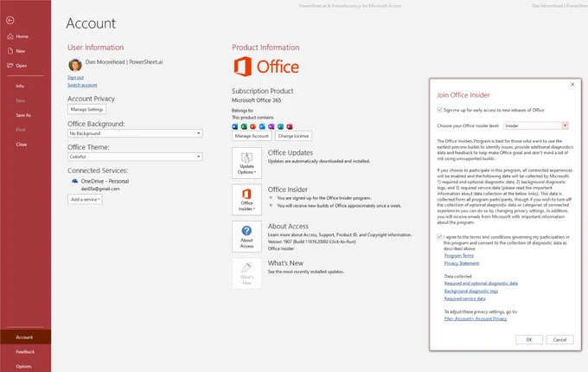Toggle Sign me up for early access checkbox

[439, 110]
